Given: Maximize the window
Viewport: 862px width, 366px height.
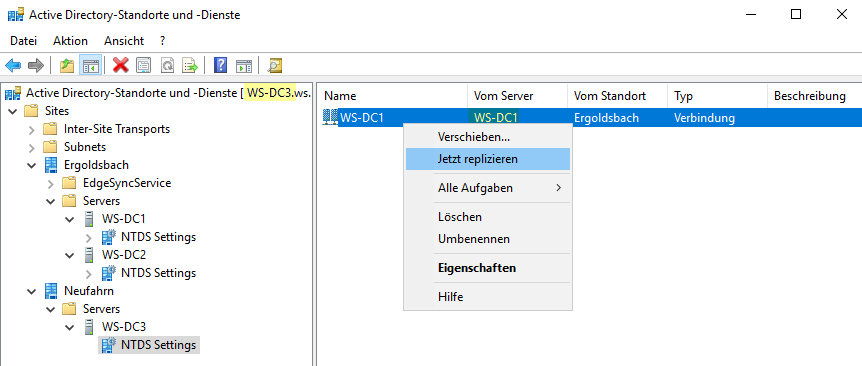Looking at the screenshot, I should pos(795,15).
